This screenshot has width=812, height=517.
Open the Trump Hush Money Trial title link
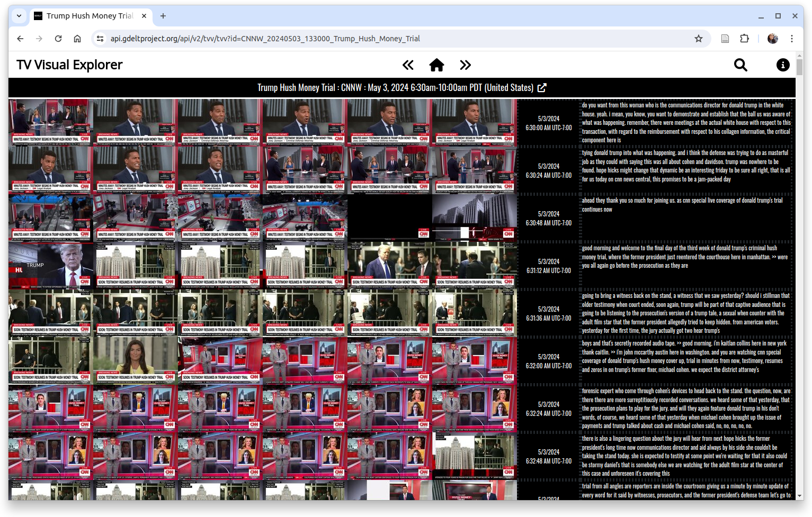396,88
